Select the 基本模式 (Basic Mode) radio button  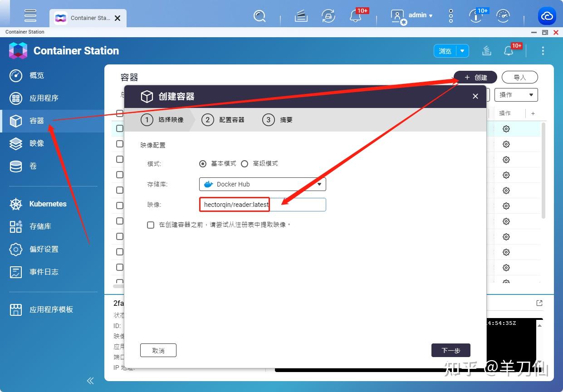(203, 164)
